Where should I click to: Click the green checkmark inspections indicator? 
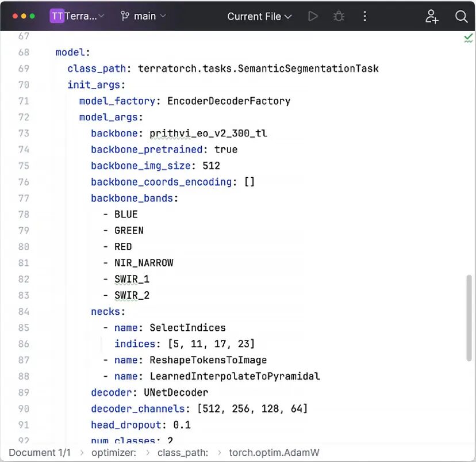tap(468, 38)
